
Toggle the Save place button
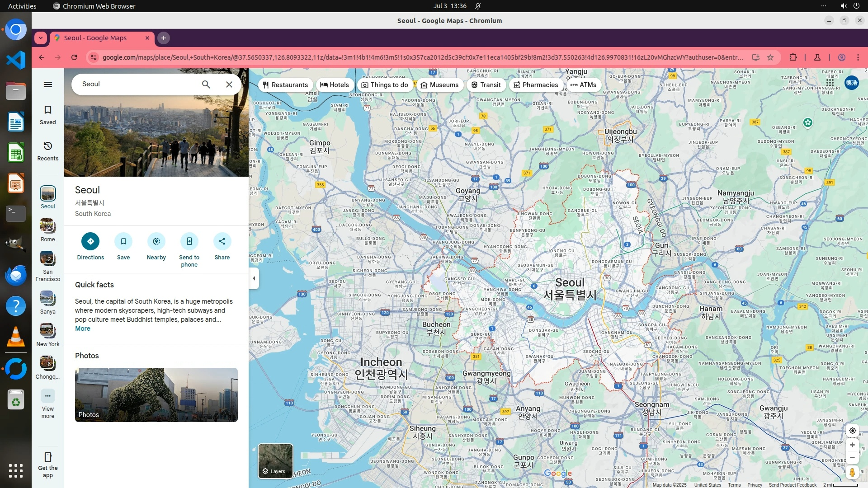coord(123,241)
